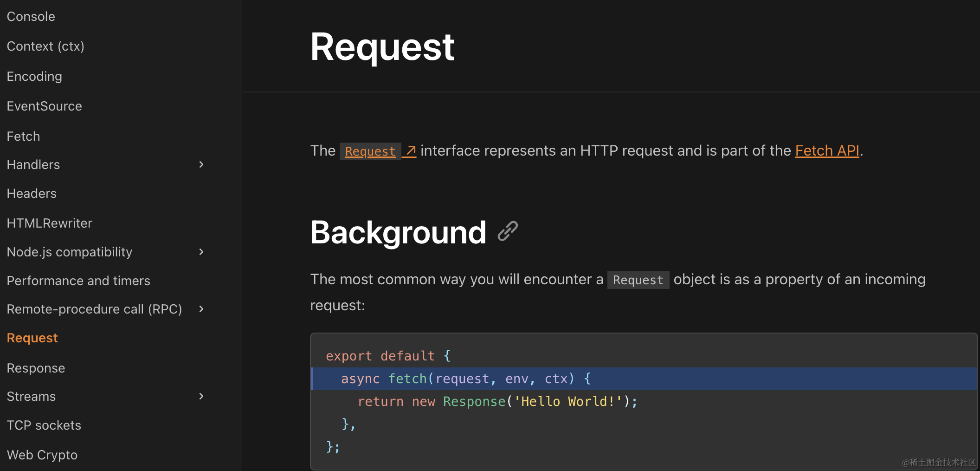Image resolution: width=980 pixels, height=471 pixels.
Task: Expand Remote-procedure call (RPC) chevron
Action: [x=201, y=309]
